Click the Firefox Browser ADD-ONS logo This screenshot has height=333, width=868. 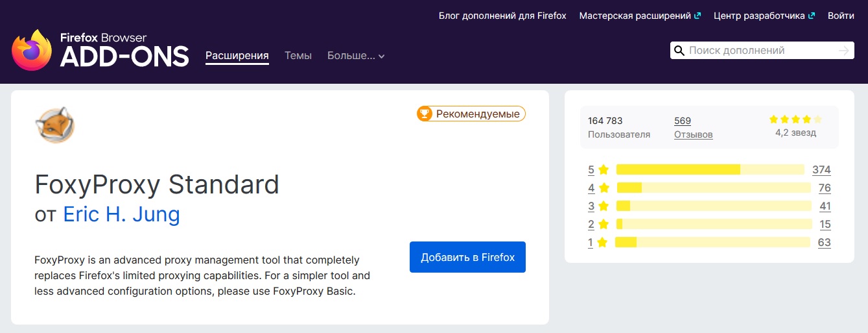click(x=100, y=51)
